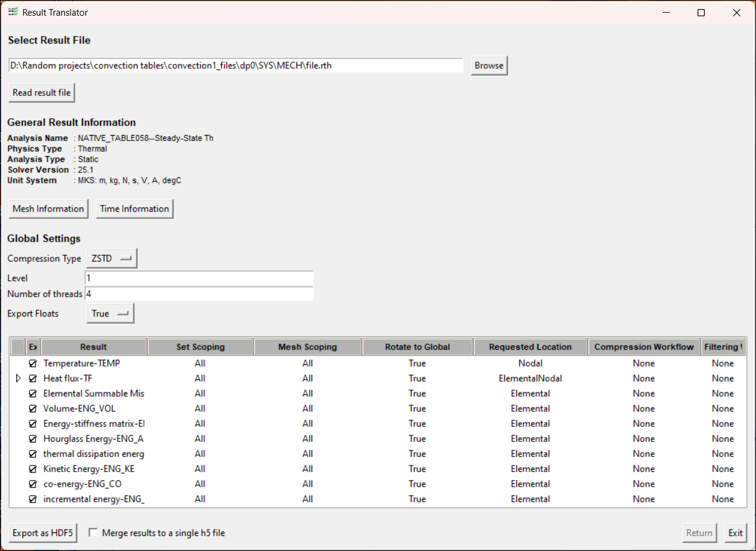Open Mesh Information
This screenshot has width=756, height=551.
click(48, 209)
